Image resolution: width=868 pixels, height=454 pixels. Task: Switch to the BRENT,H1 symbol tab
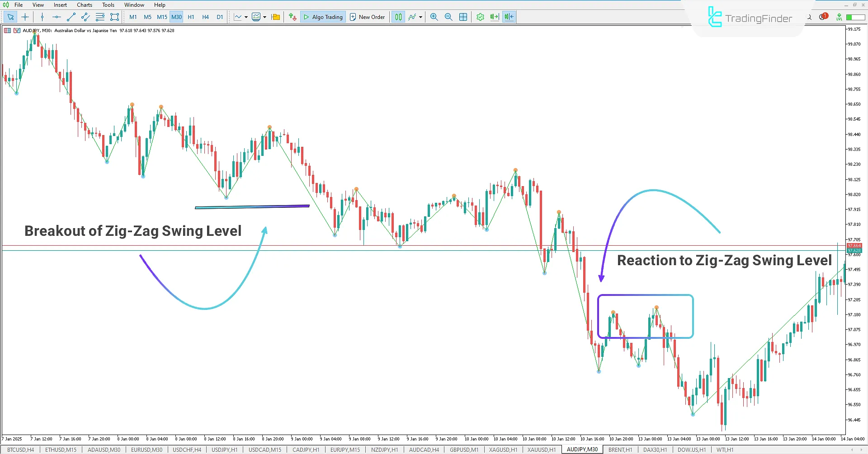pos(620,449)
